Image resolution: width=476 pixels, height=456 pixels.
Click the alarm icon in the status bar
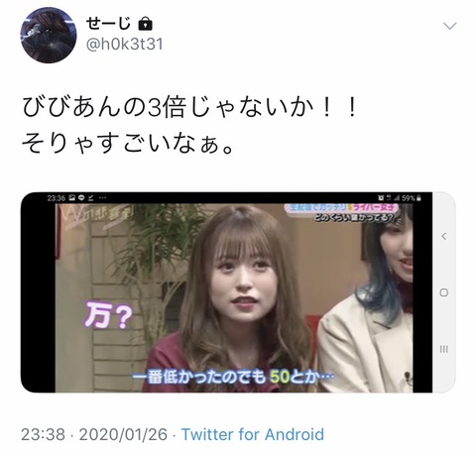coord(381,198)
